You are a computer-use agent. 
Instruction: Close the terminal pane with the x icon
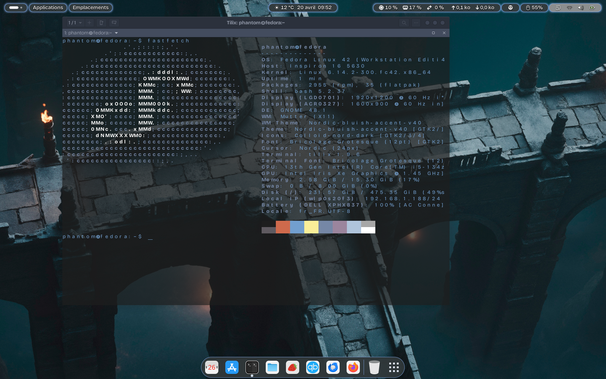click(444, 33)
